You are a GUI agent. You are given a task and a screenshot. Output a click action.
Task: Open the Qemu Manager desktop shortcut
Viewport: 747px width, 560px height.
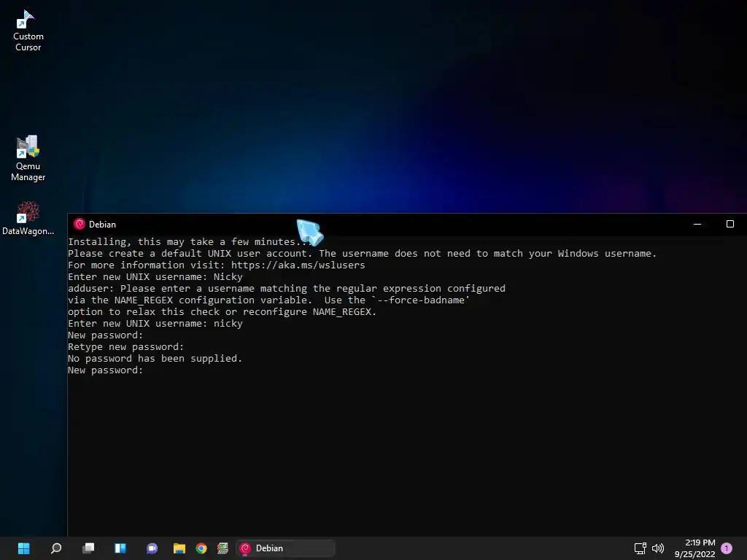[28, 158]
